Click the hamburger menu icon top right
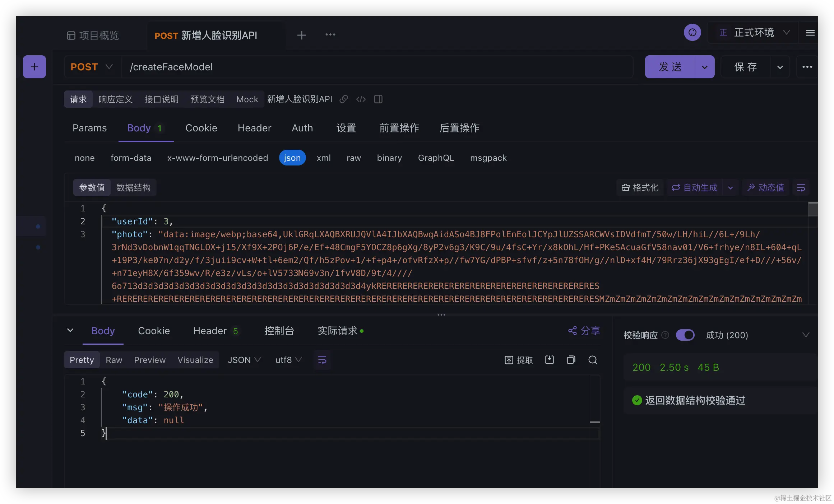This screenshot has width=834, height=504. pyautogui.click(x=810, y=33)
